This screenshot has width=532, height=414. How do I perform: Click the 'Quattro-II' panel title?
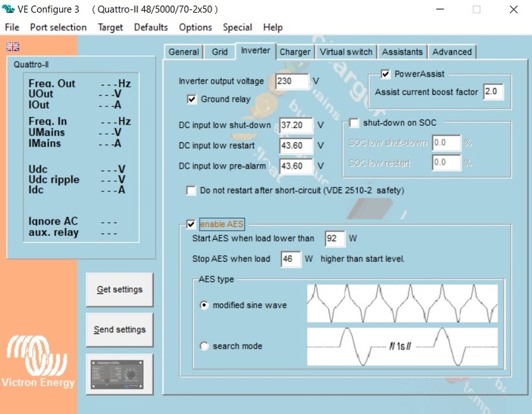[x=31, y=64]
